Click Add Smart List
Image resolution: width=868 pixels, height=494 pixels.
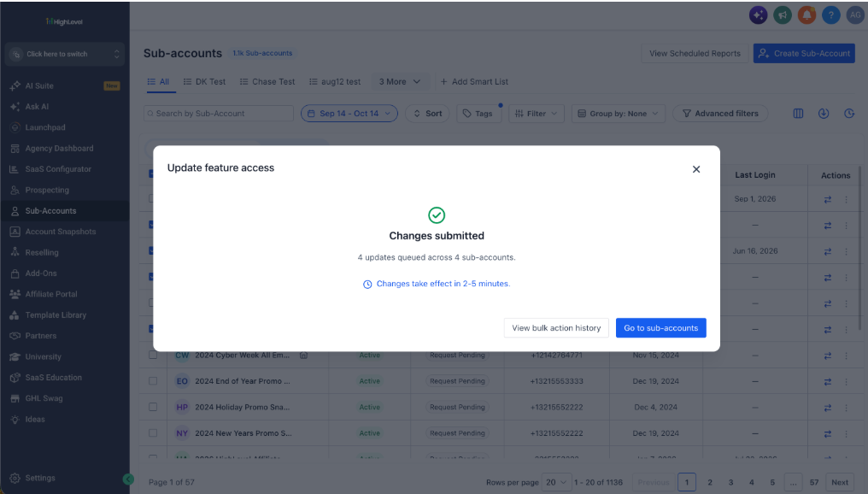coord(474,81)
